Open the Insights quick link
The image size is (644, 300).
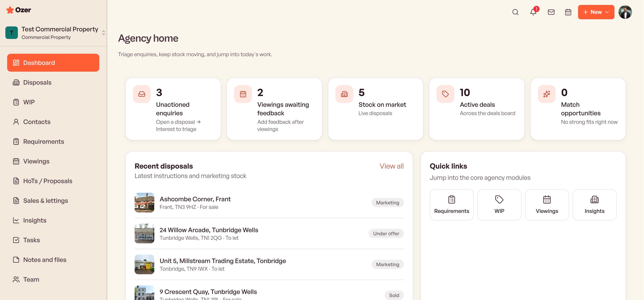click(595, 205)
